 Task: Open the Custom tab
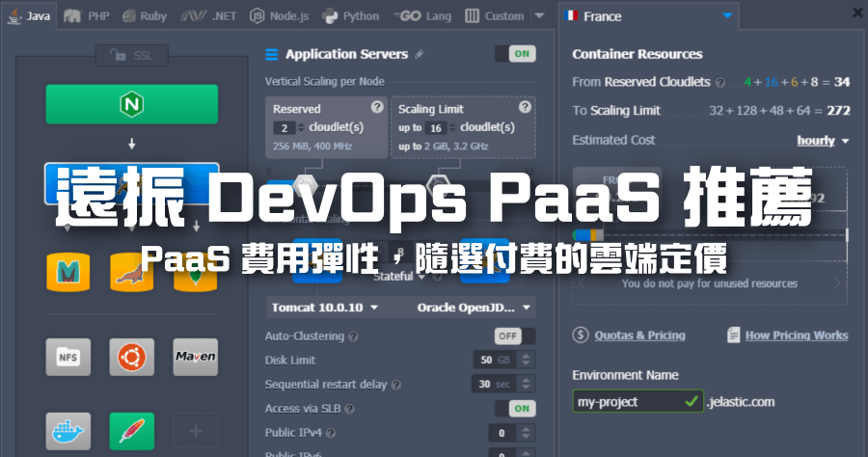[x=495, y=16]
